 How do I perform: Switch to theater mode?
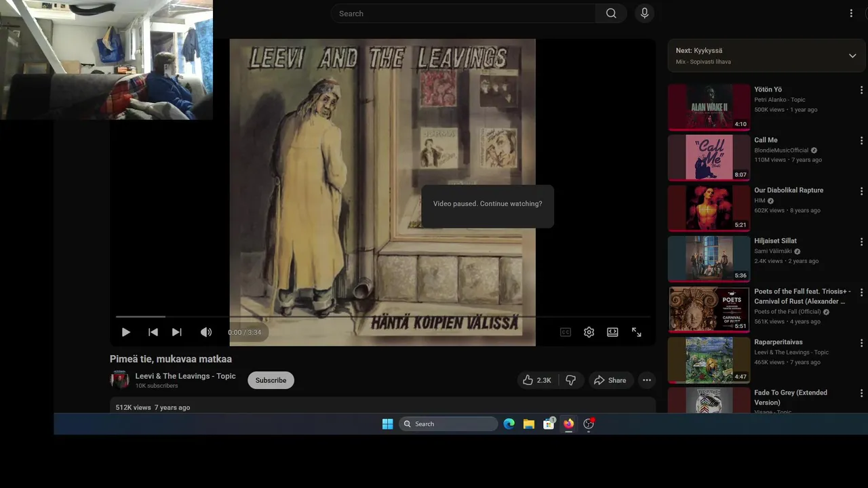[x=612, y=332]
